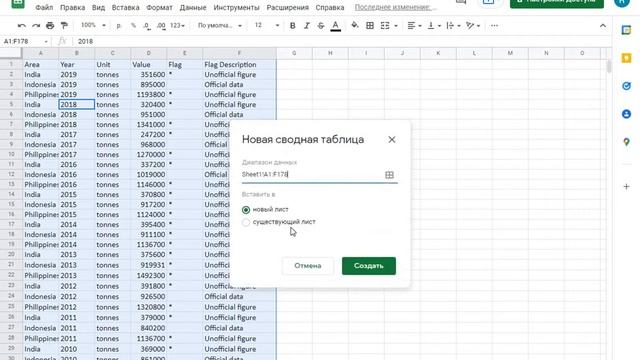Open the name box dropdown arrow
The image size is (640, 360).
point(46,42)
